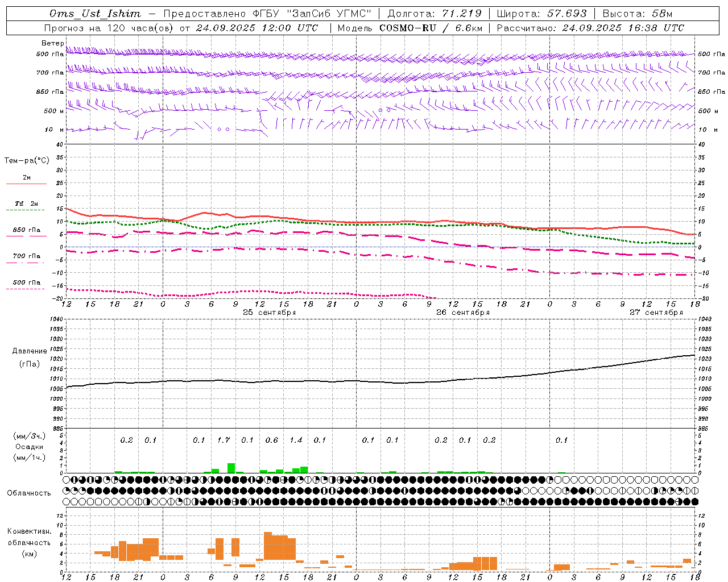
Task: Click the Давление pressure chart label
Action: [30, 351]
